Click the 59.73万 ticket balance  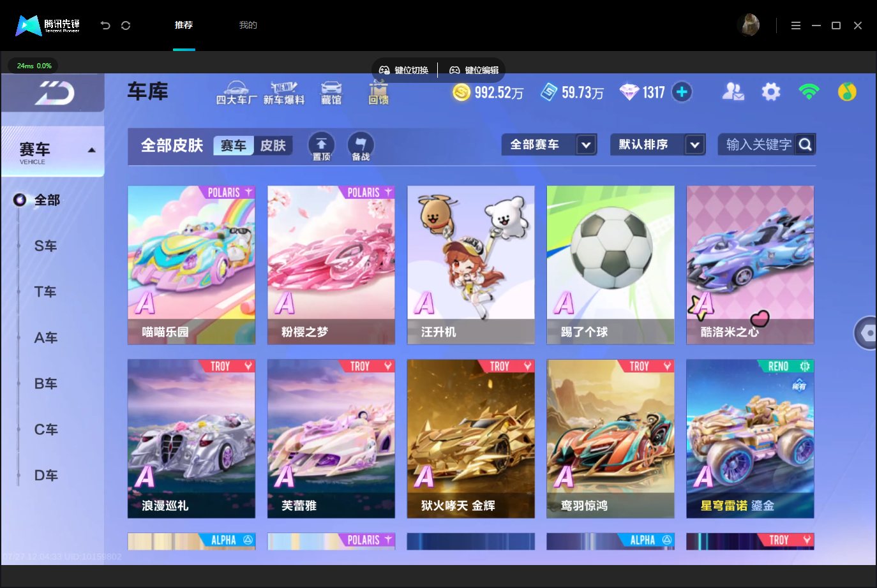tap(582, 92)
